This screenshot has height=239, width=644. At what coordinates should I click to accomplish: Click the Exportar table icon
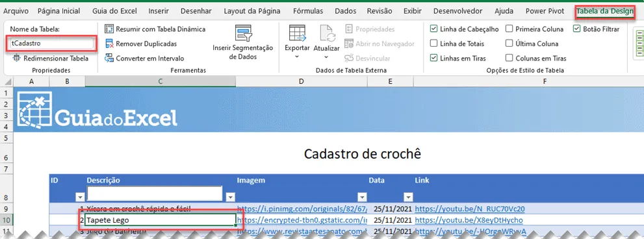pyautogui.click(x=298, y=33)
